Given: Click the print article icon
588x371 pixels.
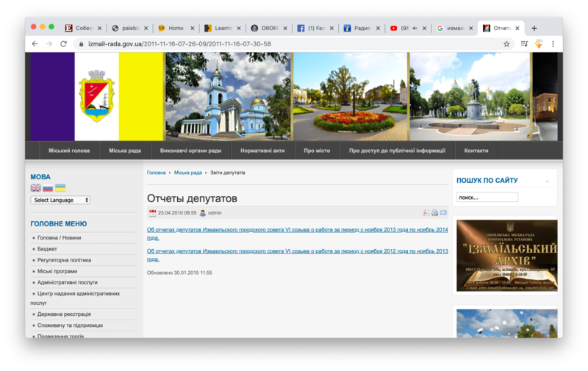Looking at the screenshot, I should pyautogui.click(x=434, y=213).
